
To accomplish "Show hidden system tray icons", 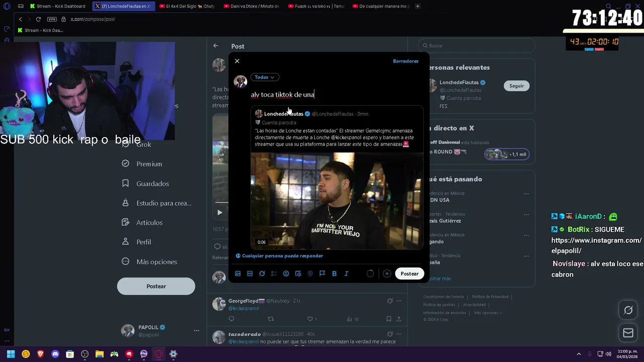I will coord(579,354).
